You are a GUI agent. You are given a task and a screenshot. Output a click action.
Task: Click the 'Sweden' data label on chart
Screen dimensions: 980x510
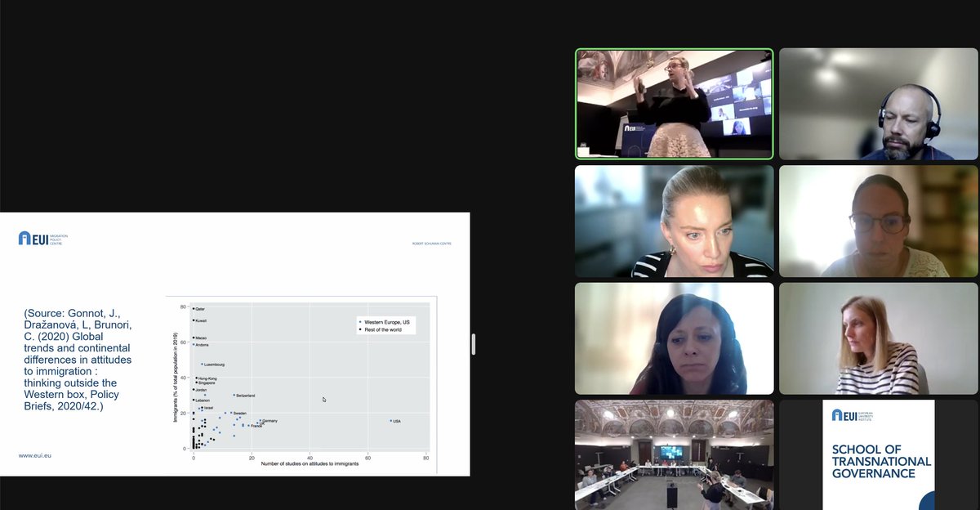click(240, 414)
